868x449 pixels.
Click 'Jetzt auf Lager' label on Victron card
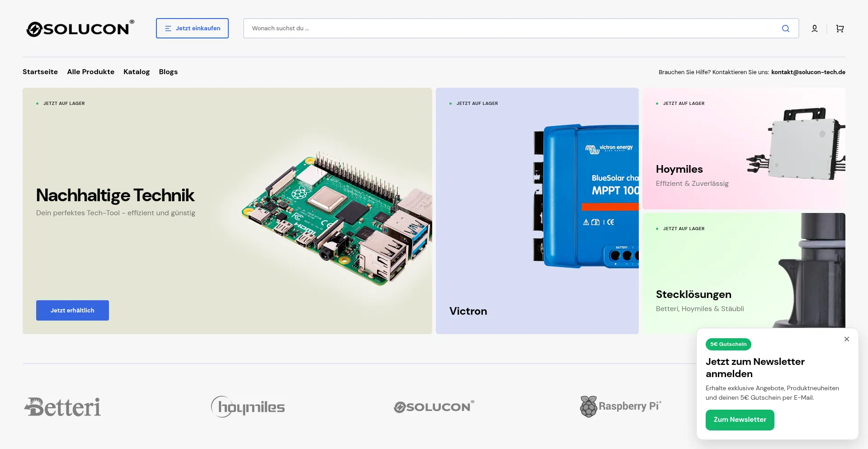pos(477,104)
